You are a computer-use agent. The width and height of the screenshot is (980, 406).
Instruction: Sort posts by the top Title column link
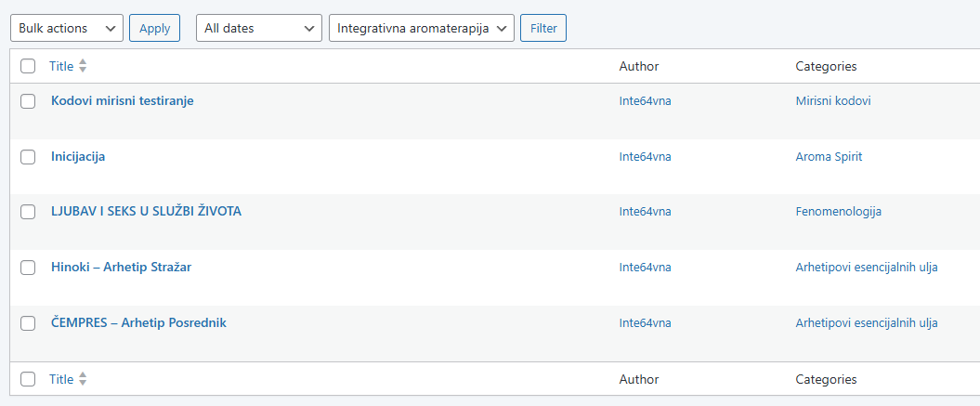(x=61, y=66)
